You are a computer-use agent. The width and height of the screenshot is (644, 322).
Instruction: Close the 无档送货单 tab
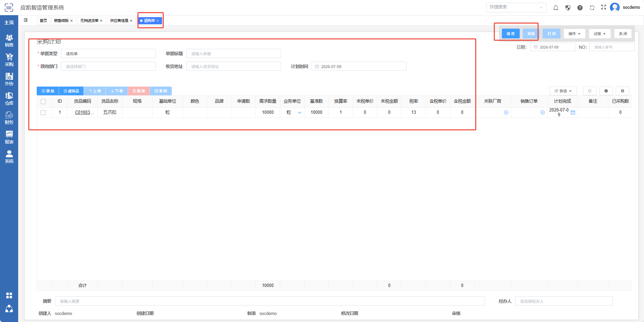coord(101,21)
